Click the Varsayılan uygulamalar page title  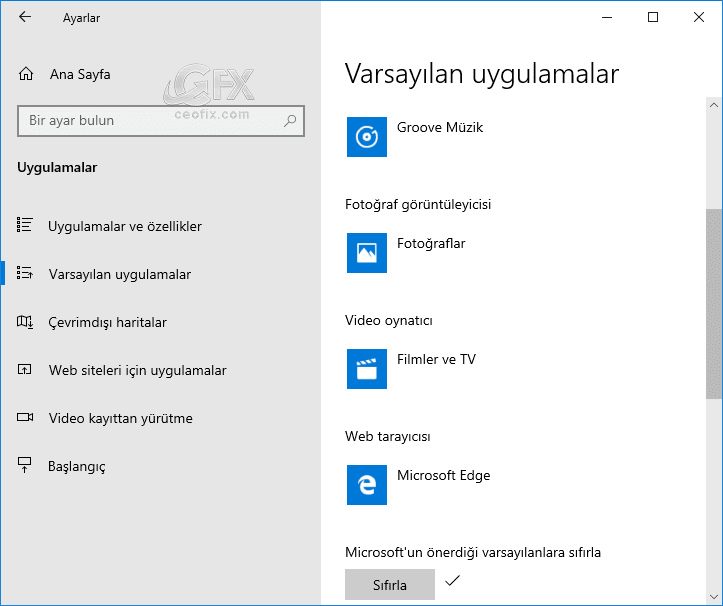(x=482, y=74)
